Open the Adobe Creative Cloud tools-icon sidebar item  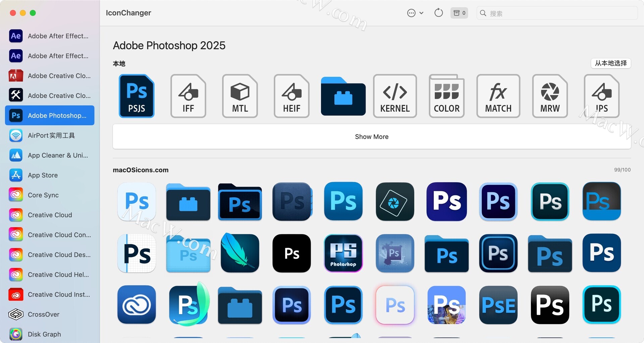[50, 96]
